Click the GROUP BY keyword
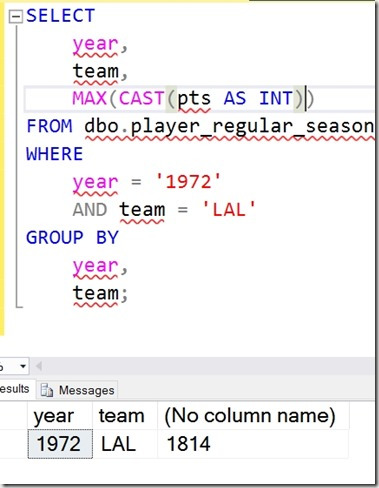 [72, 237]
